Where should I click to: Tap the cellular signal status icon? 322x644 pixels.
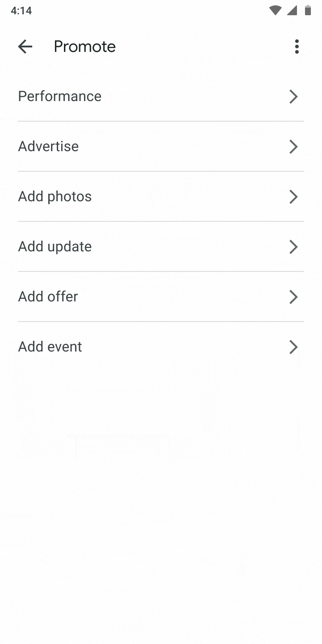(292, 10)
